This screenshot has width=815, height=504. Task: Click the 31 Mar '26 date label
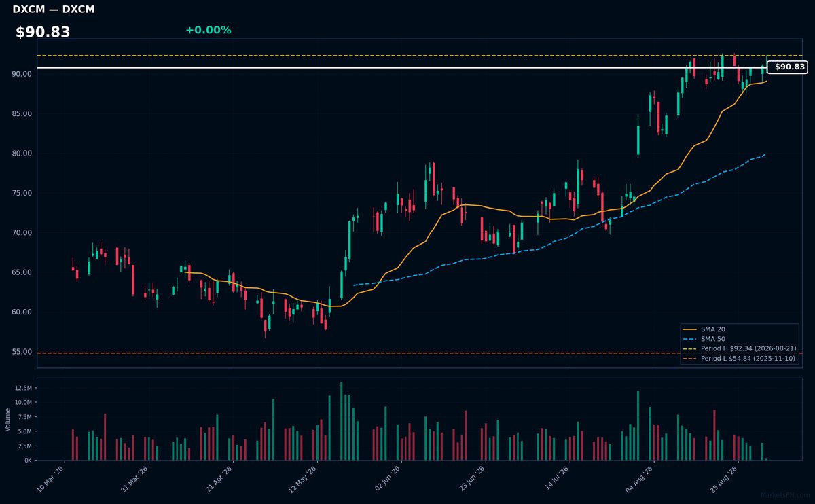pyautogui.click(x=134, y=480)
